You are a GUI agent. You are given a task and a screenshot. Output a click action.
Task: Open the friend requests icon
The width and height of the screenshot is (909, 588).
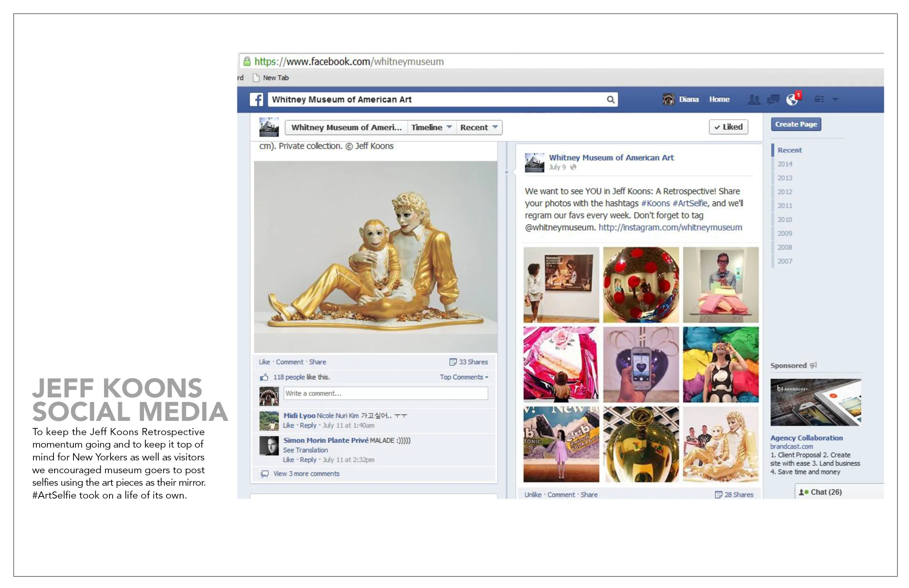pyautogui.click(x=753, y=99)
